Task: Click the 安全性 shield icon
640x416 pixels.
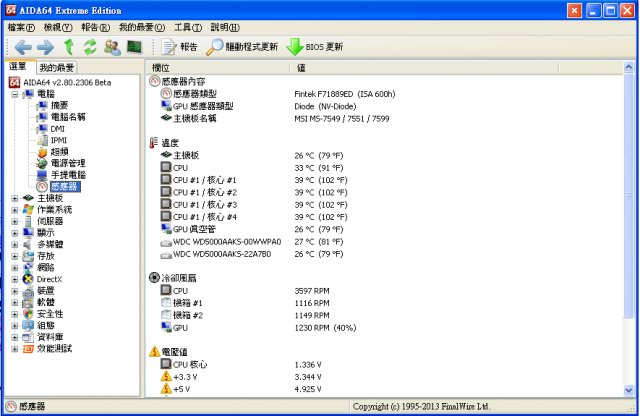Action: 28,314
